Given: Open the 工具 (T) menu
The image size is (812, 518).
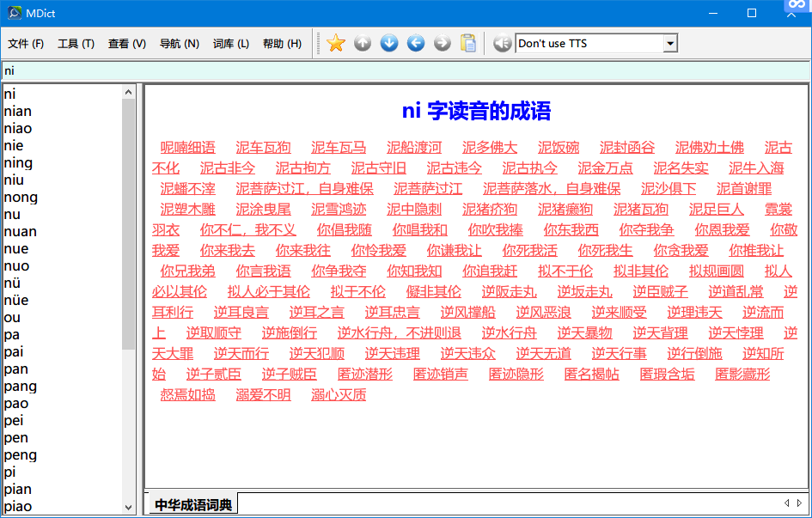Looking at the screenshot, I should 76,44.
